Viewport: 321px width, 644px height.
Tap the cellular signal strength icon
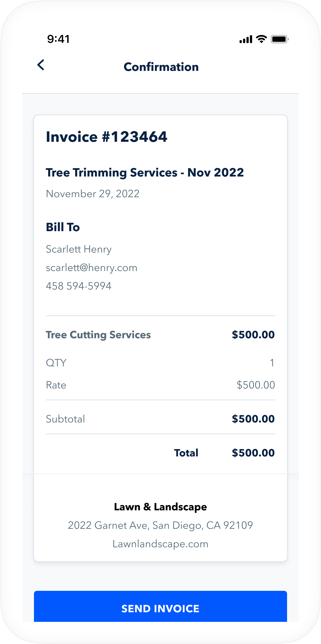(246, 39)
